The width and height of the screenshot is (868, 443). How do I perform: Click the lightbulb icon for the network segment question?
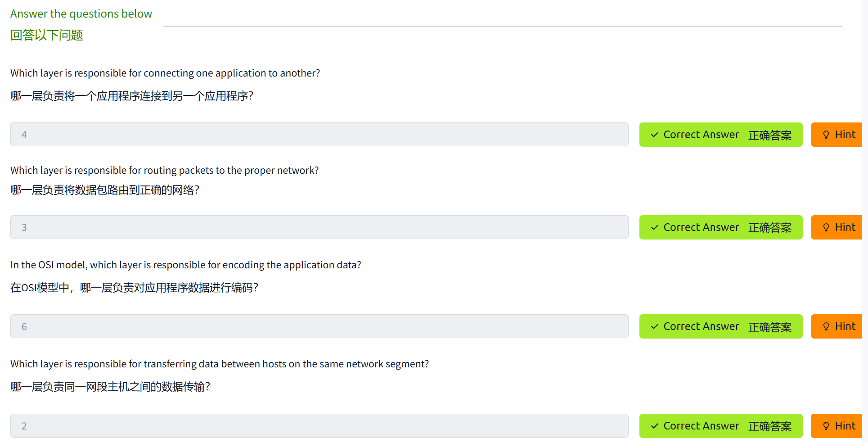click(x=826, y=426)
